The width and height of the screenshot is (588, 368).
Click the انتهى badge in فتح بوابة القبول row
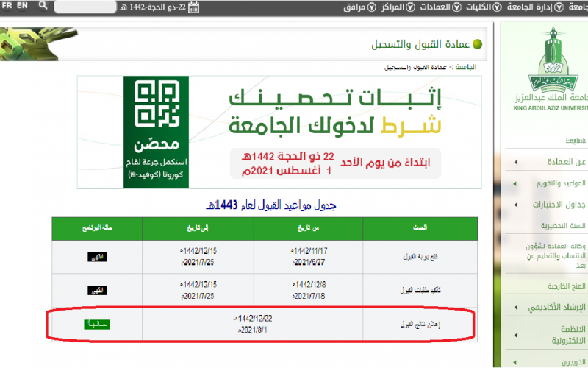coord(97,257)
